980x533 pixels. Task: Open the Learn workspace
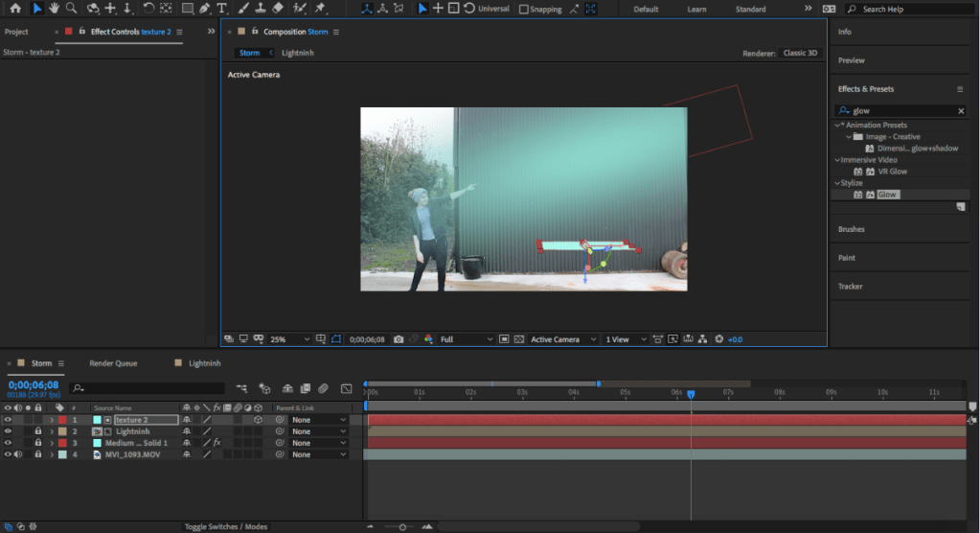click(696, 9)
